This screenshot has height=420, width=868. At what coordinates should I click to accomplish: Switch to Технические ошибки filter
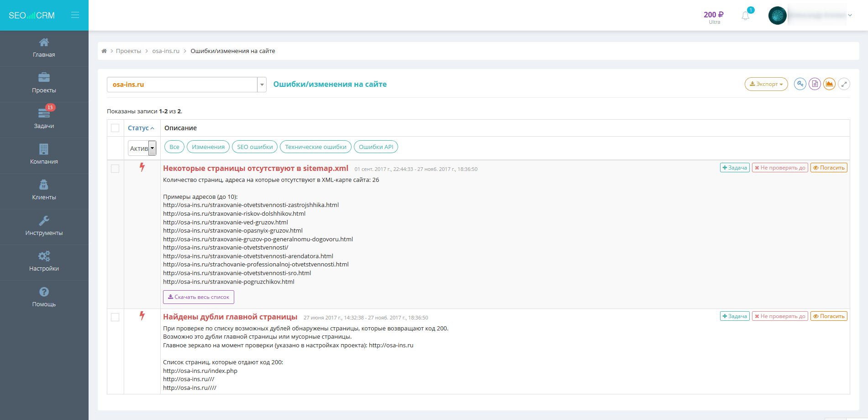point(316,147)
